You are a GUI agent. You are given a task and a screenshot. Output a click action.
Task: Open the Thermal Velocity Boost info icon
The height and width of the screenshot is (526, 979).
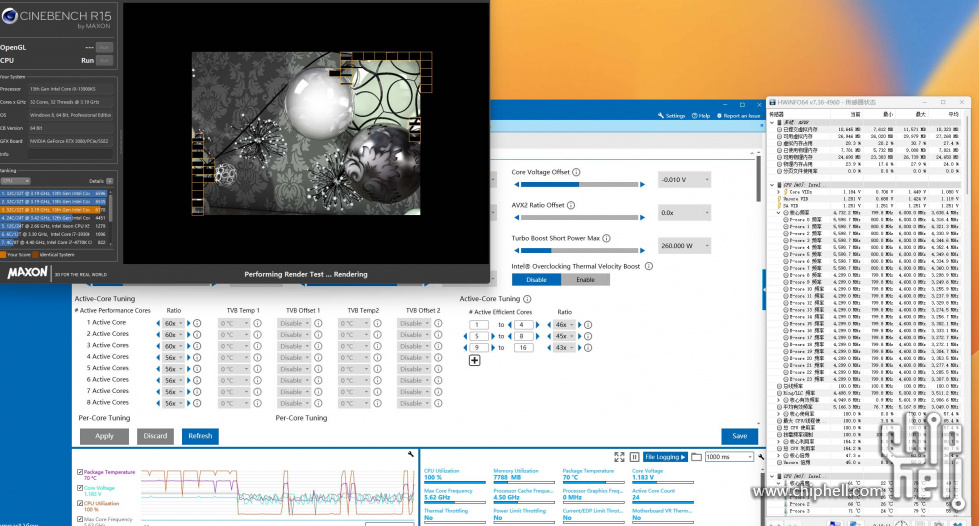(x=649, y=266)
